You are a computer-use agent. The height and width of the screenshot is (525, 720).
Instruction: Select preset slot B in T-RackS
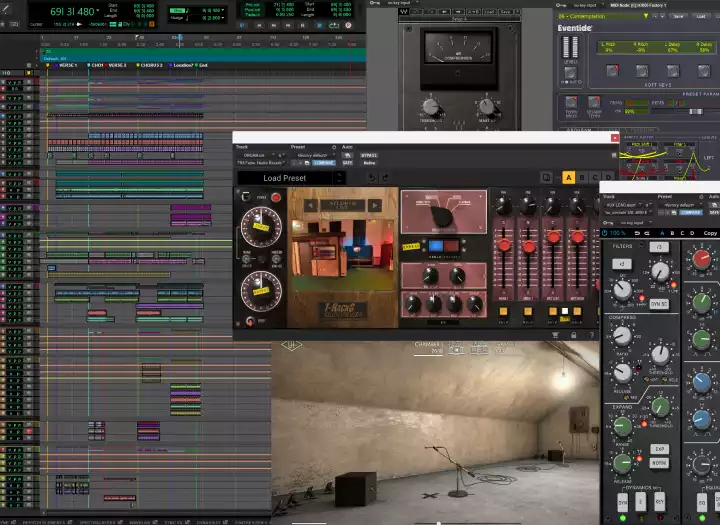[x=582, y=178]
